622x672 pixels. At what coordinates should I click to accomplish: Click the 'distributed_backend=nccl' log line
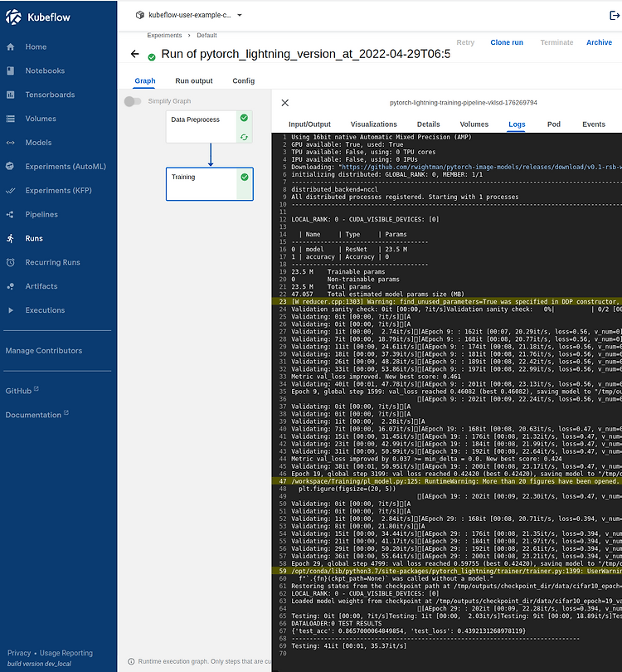tap(334, 189)
